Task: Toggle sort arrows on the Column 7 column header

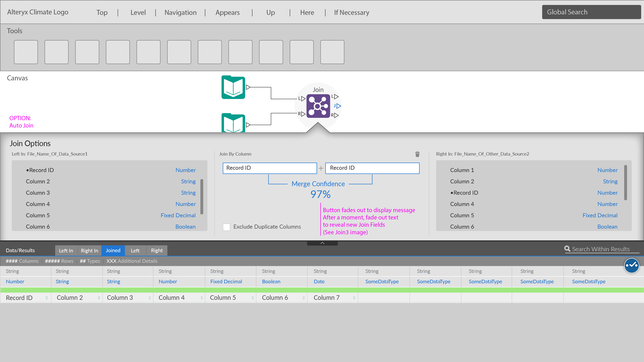Action: click(x=354, y=298)
